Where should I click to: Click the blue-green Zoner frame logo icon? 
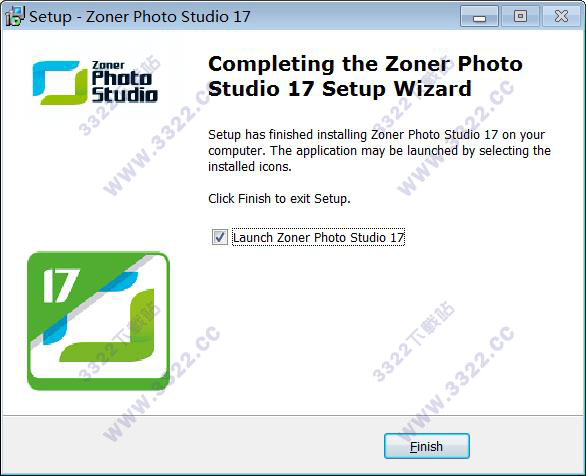60,83
